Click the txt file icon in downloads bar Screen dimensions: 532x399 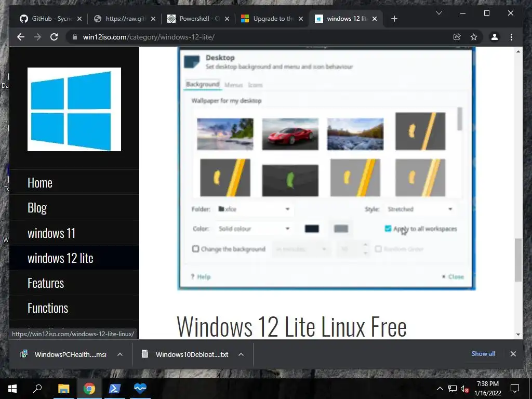pyautogui.click(x=145, y=354)
